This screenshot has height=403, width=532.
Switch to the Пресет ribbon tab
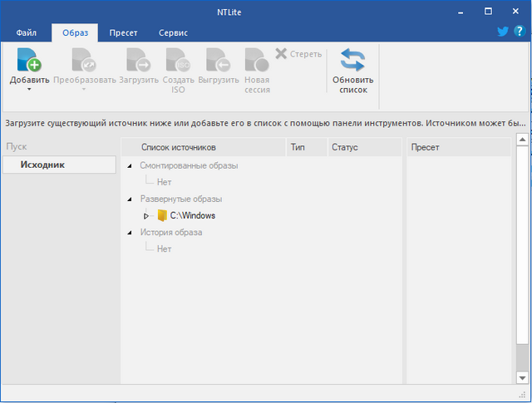[x=123, y=32]
